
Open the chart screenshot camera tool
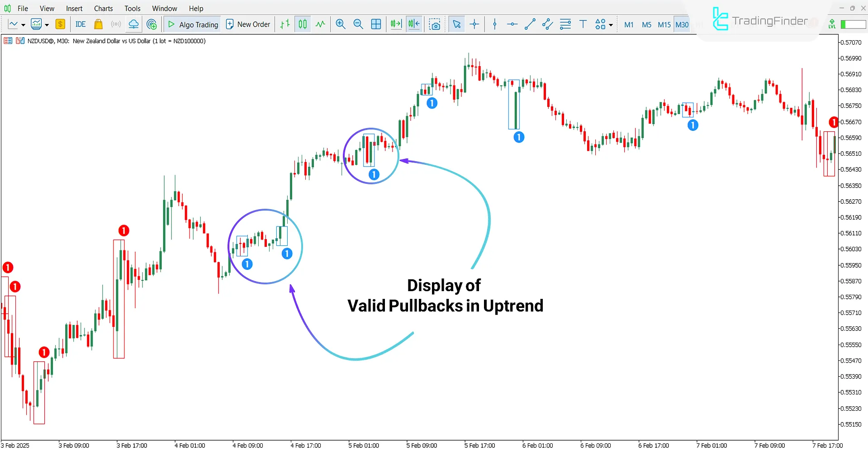435,24
